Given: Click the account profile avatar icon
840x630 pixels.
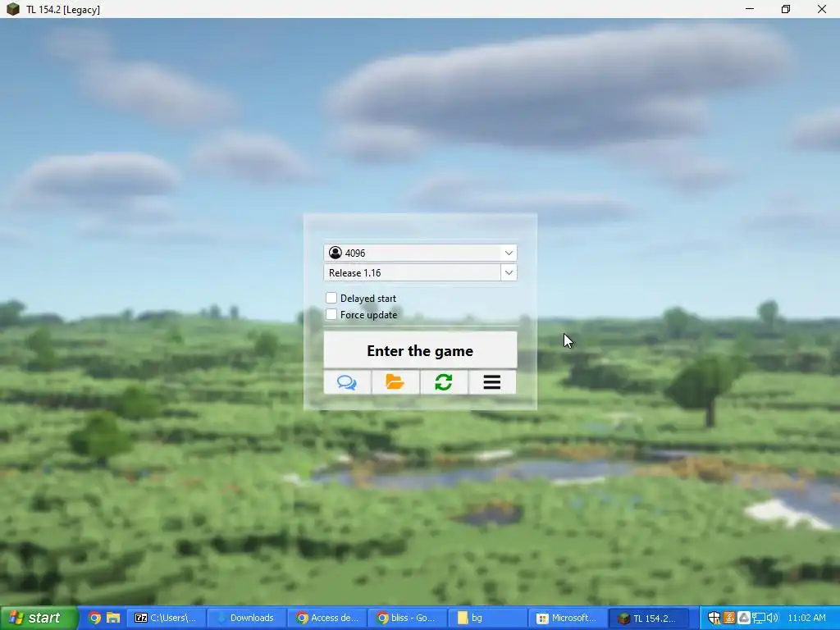Looking at the screenshot, I should tap(336, 253).
